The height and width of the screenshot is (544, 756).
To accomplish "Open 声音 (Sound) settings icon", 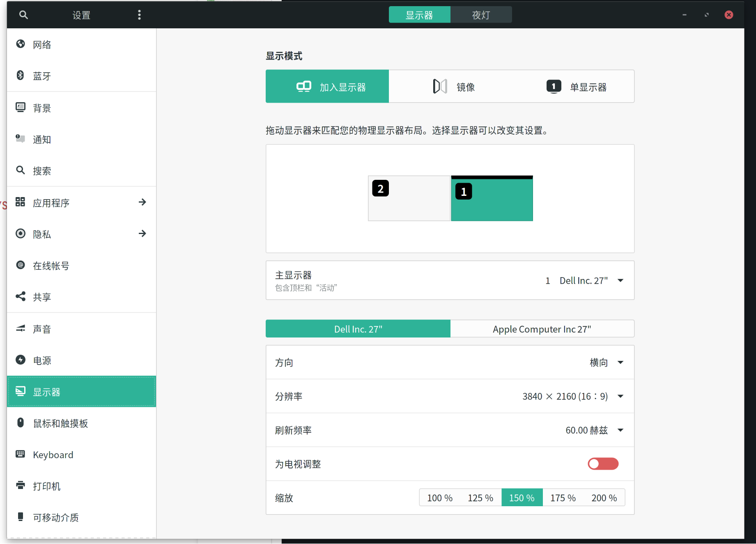I will [21, 328].
